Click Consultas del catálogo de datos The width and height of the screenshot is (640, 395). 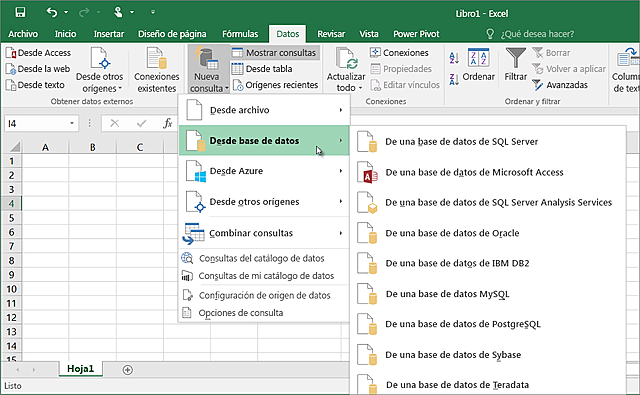click(264, 258)
